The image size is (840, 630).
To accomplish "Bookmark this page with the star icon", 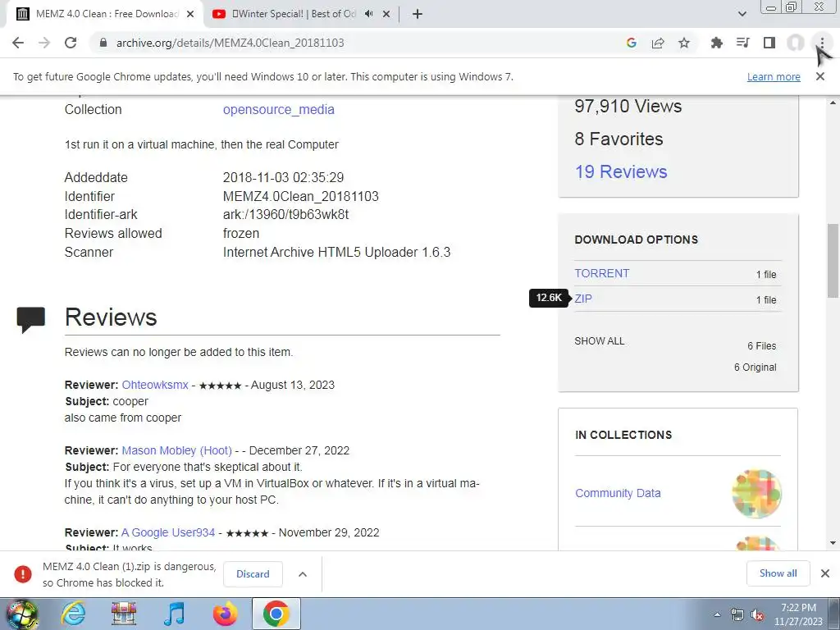I will pyautogui.click(x=684, y=43).
